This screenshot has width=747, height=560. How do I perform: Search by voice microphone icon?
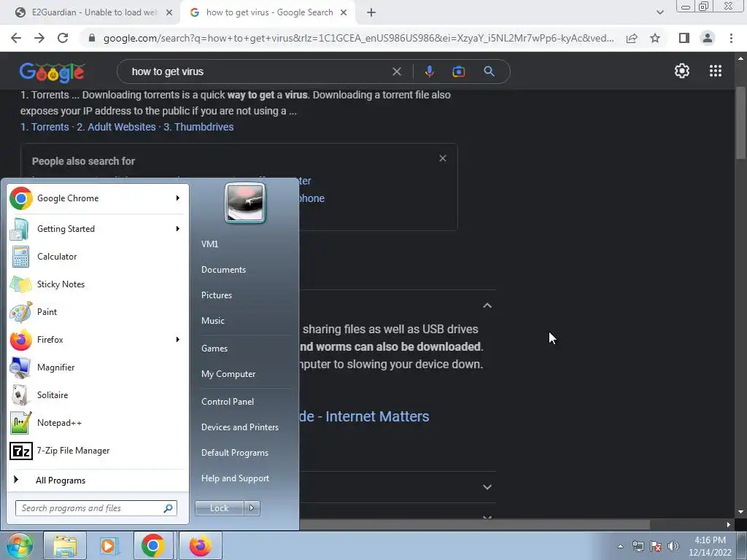click(x=429, y=71)
